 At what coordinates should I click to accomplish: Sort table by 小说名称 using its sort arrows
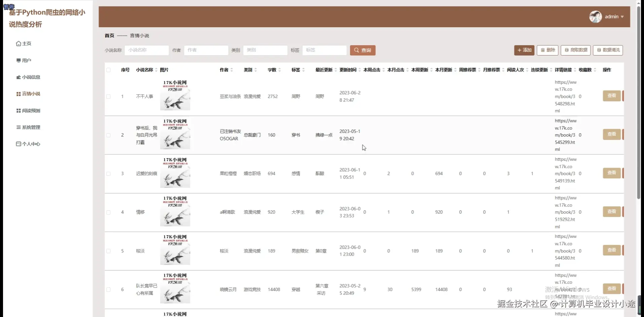point(156,70)
